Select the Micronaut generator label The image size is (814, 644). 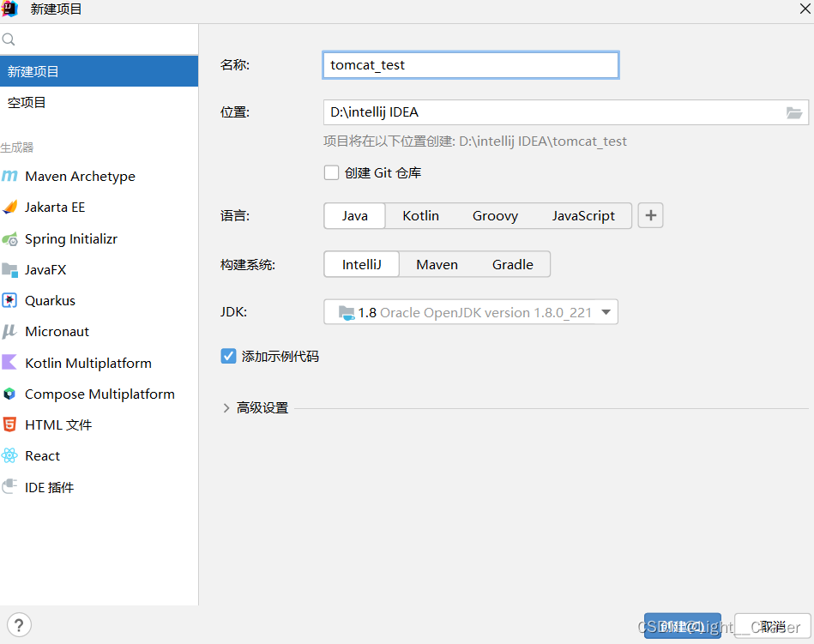coord(57,332)
